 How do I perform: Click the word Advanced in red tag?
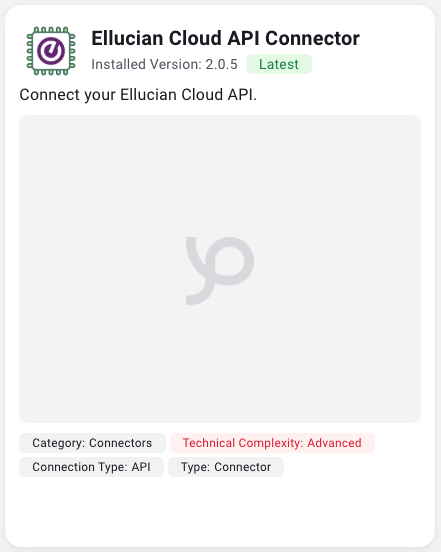click(x=334, y=443)
